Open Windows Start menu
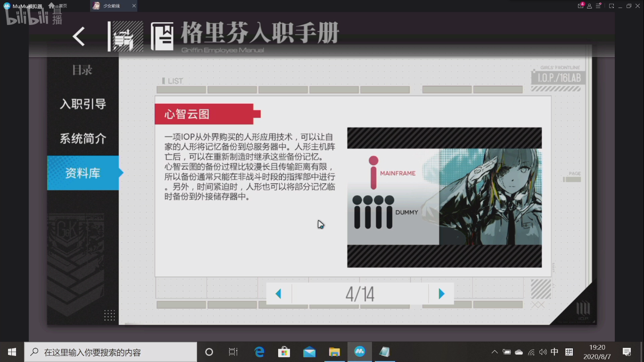 click(x=12, y=352)
